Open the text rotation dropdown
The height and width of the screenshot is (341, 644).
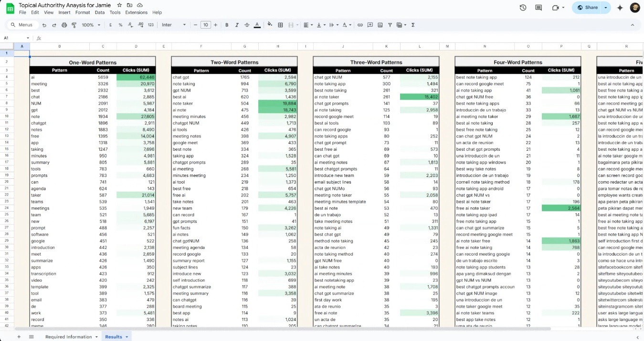click(x=347, y=25)
